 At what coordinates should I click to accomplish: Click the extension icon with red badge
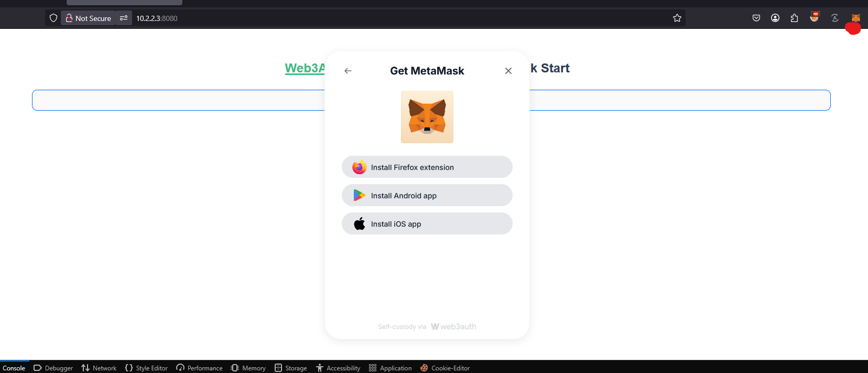click(814, 17)
